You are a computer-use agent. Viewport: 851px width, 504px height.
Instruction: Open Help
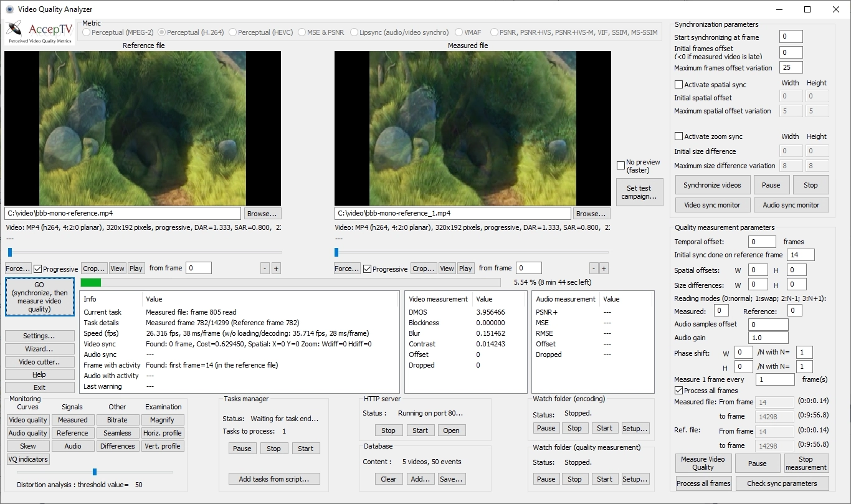click(39, 374)
